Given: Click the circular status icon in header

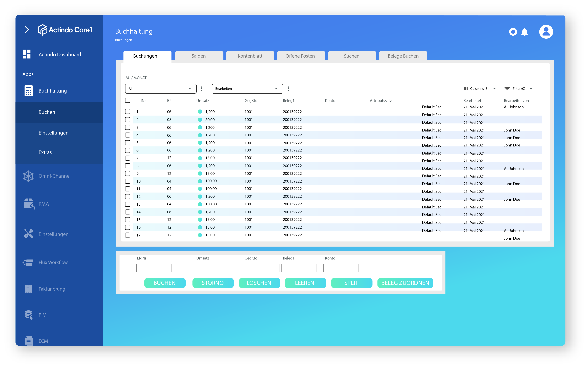Looking at the screenshot, I should 513,32.
